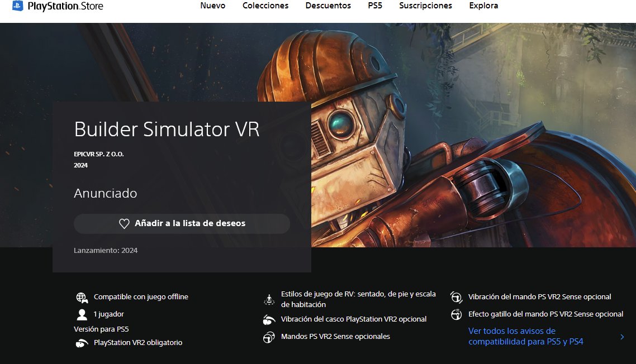The image size is (636, 364).
Task: Click the VR2 headset vibration icon
Action: pyautogui.click(x=269, y=320)
